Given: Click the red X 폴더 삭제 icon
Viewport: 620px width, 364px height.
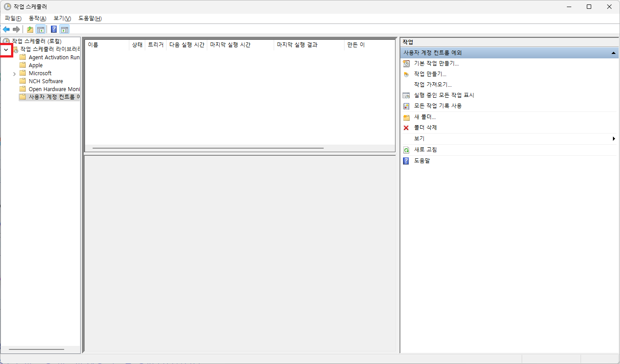Looking at the screenshot, I should coord(406,128).
